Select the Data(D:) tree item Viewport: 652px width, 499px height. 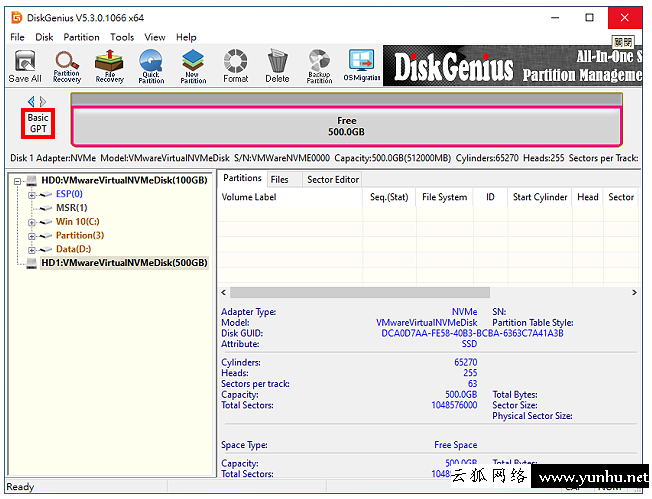(x=74, y=249)
